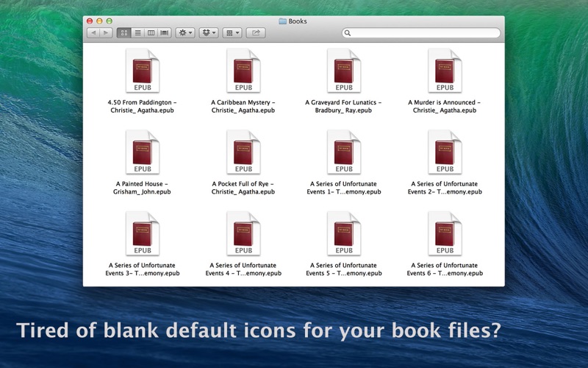Select Unfortunate Events 3 EPUB icon
This screenshot has height=368, width=588.
pyautogui.click(x=143, y=233)
